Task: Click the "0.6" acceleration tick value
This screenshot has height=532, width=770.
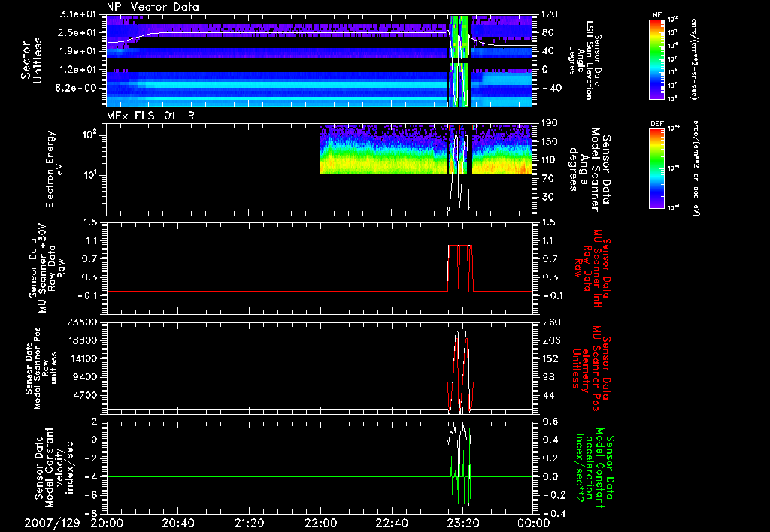Action: click(550, 422)
